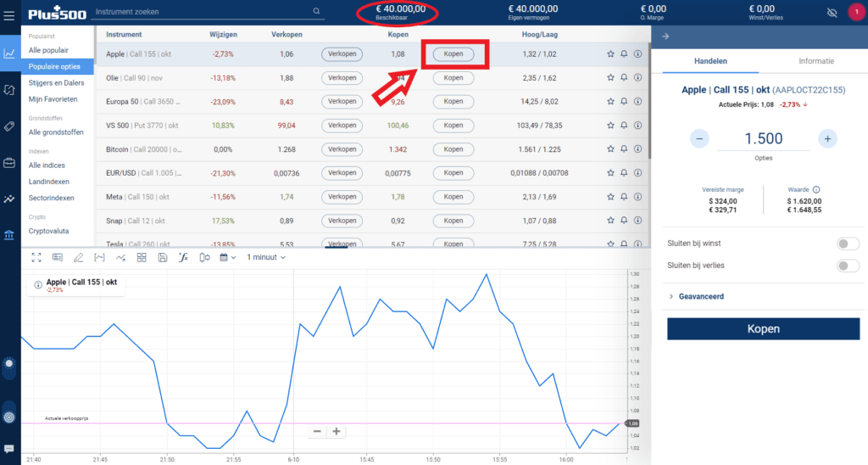The image size is (868, 465).
Task: Click the Instrument zoeken search field
Action: click(x=202, y=12)
